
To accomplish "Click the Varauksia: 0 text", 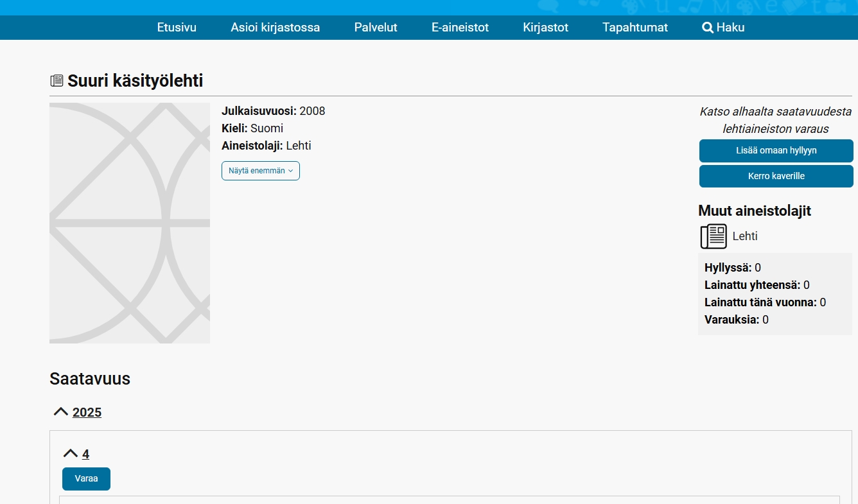I will pyautogui.click(x=737, y=320).
